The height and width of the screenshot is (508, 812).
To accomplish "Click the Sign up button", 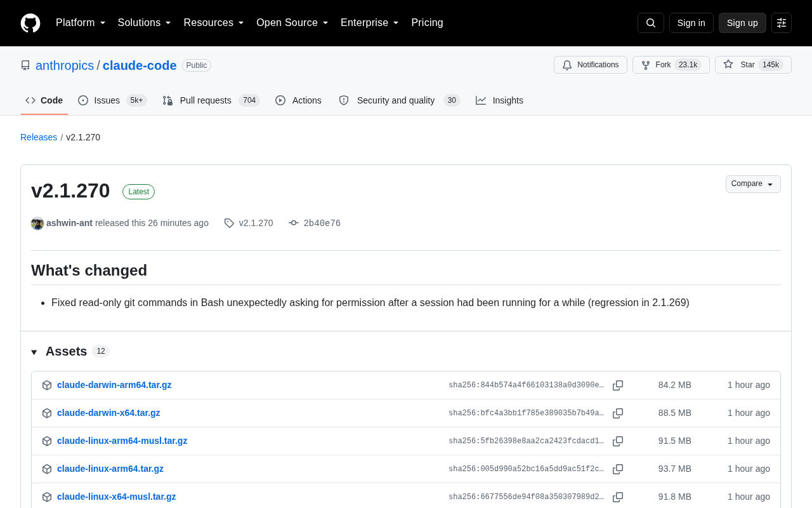I will (742, 23).
